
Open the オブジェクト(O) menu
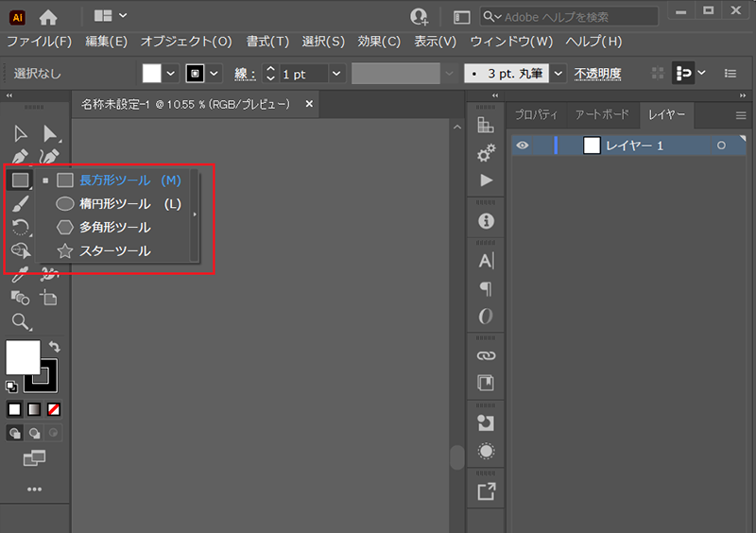point(186,42)
